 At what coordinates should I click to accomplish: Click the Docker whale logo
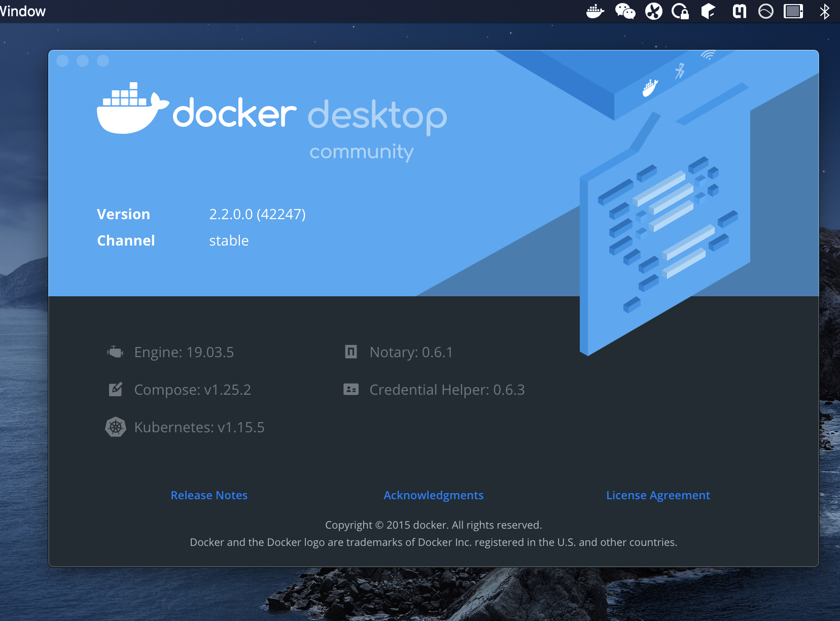click(133, 108)
